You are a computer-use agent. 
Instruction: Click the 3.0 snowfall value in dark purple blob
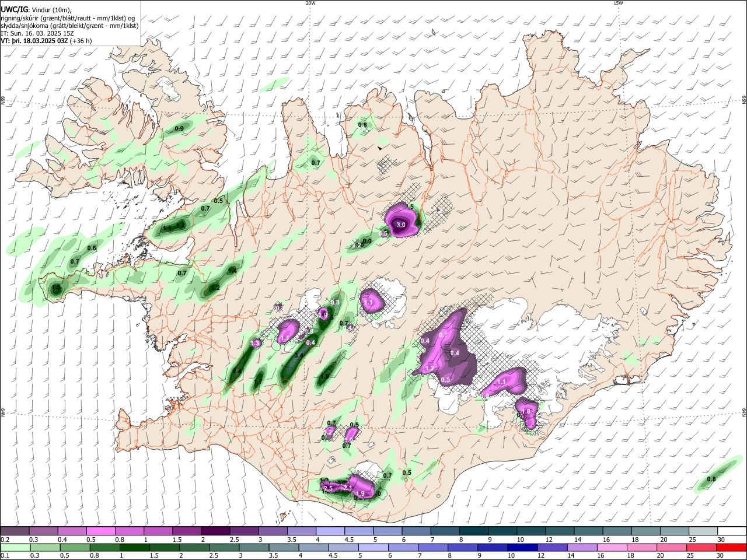click(x=401, y=225)
